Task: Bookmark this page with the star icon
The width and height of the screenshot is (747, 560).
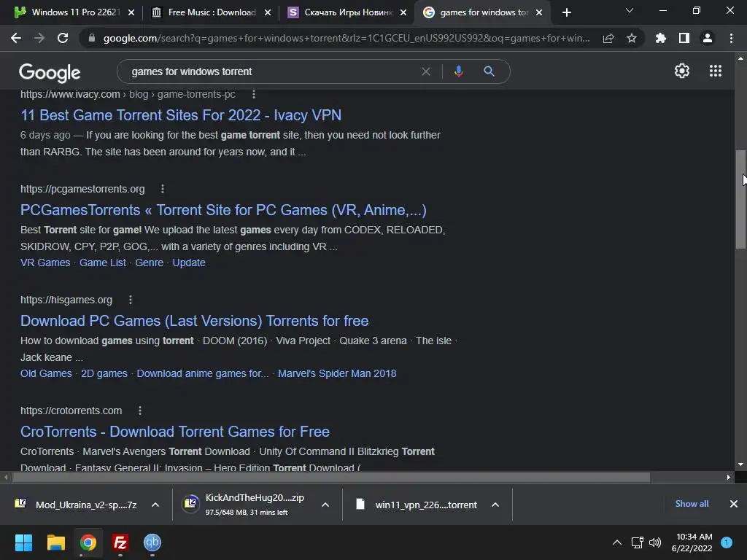Action: (632, 38)
